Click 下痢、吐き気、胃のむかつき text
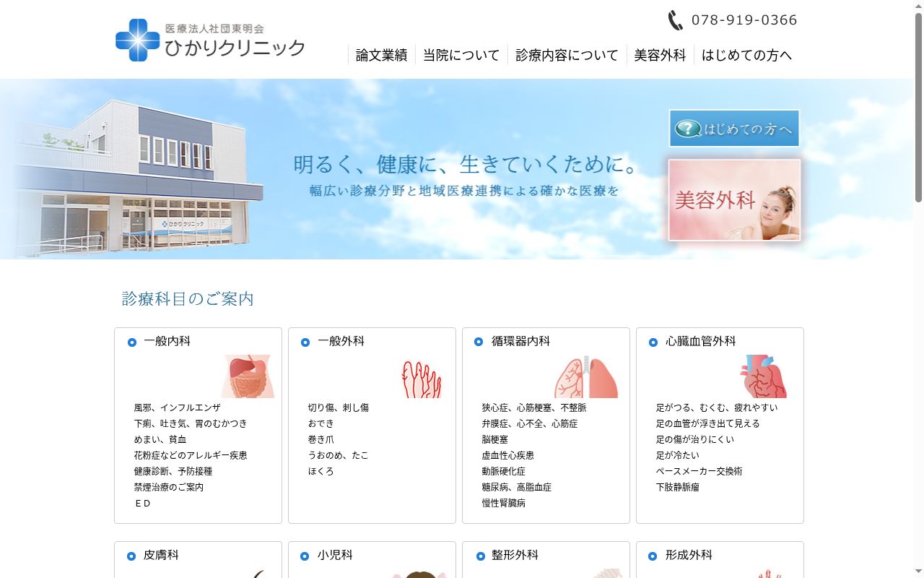The width and height of the screenshot is (924, 578). point(190,423)
